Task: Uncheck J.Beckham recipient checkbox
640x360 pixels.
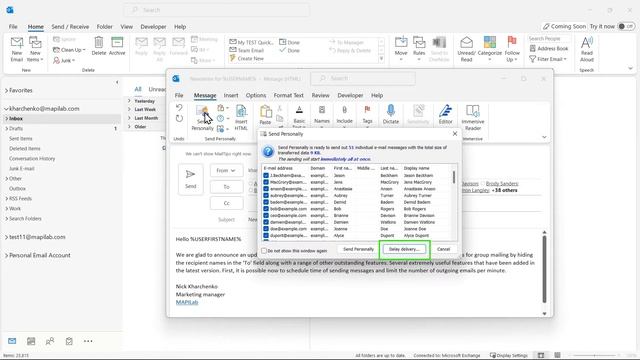Action: click(266, 176)
